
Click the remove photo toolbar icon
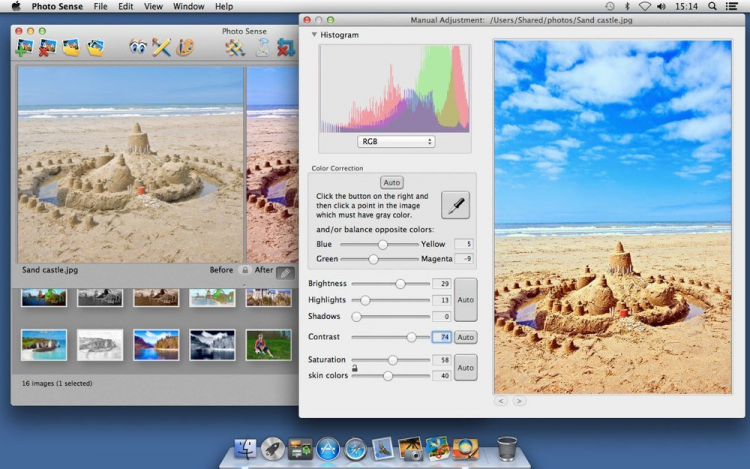click(47, 47)
